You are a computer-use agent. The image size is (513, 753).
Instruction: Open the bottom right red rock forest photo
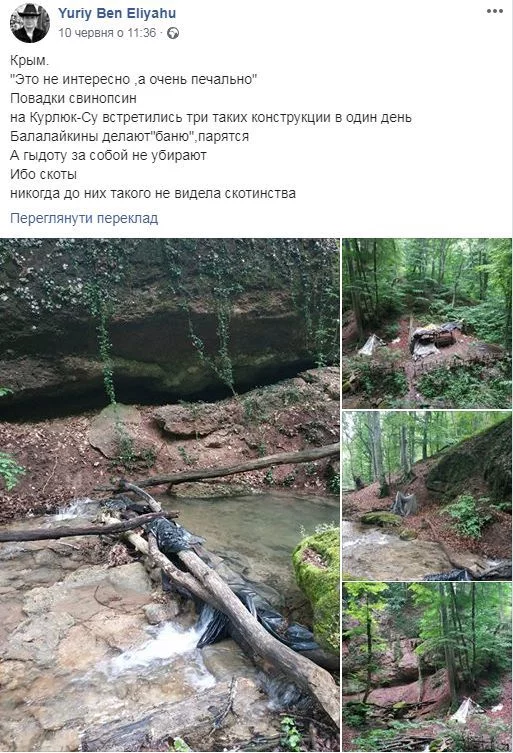point(427,667)
